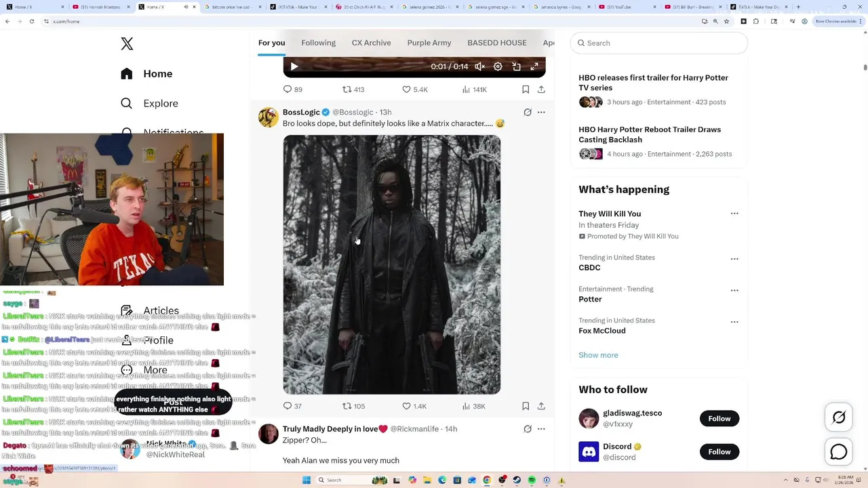Bookmark BossLogic's post
The height and width of the screenshot is (488, 868).
click(526, 406)
